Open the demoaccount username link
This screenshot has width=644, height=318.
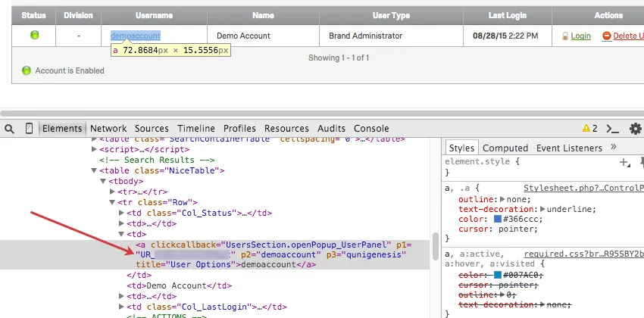coord(136,36)
